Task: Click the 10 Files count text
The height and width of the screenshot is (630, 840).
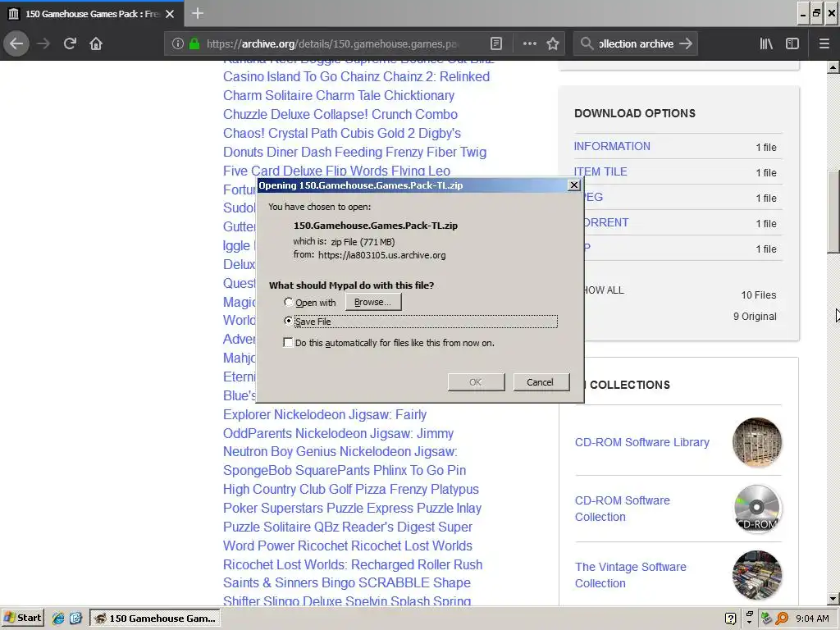Action: (x=759, y=295)
